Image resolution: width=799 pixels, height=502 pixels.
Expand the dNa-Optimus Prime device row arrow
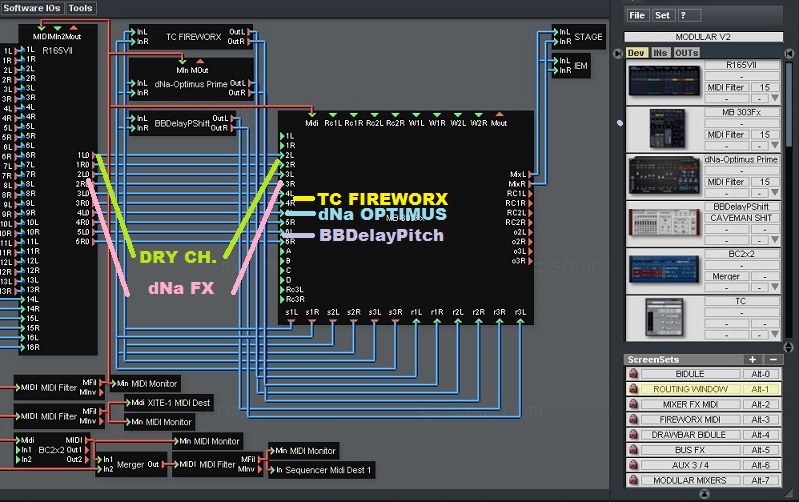pyautogui.click(x=775, y=192)
